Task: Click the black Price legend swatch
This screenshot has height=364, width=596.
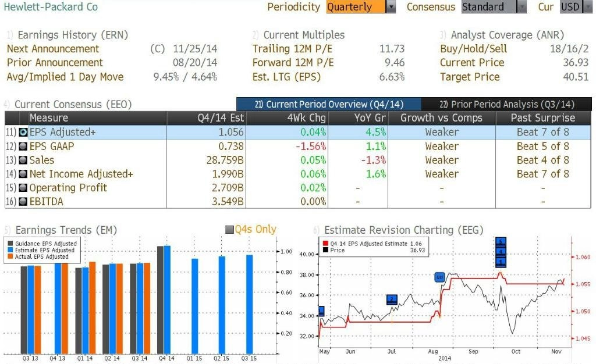Action: click(325, 250)
